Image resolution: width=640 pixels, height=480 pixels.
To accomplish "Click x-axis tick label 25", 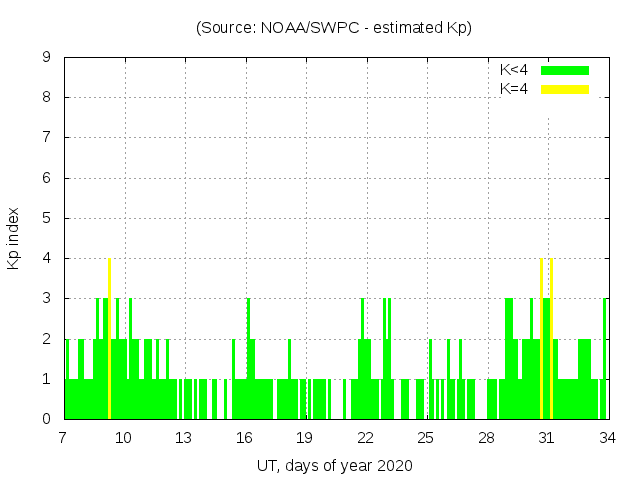I will [425, 437].
